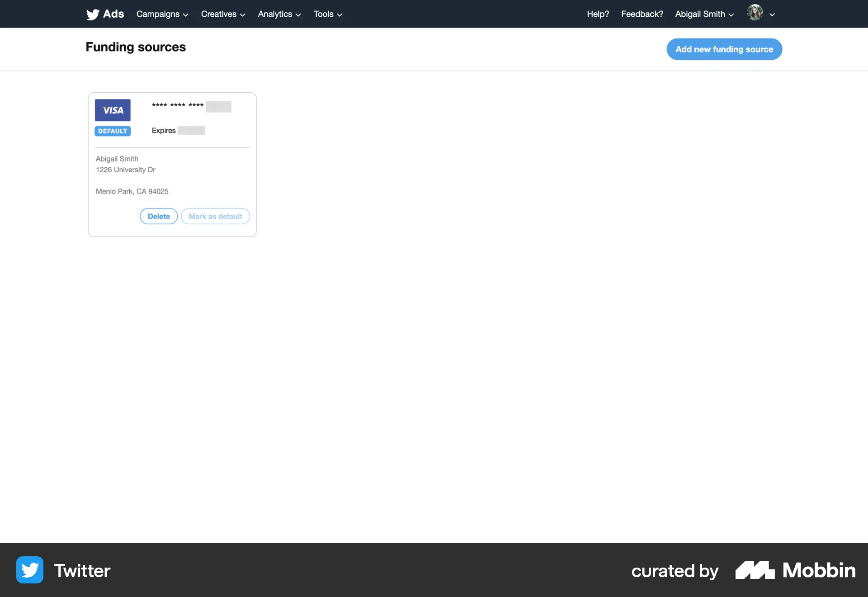Viewport: 868px width, 597px height.
Task: Click the Twitter wordmark in the footer
Action: [82, 570]
